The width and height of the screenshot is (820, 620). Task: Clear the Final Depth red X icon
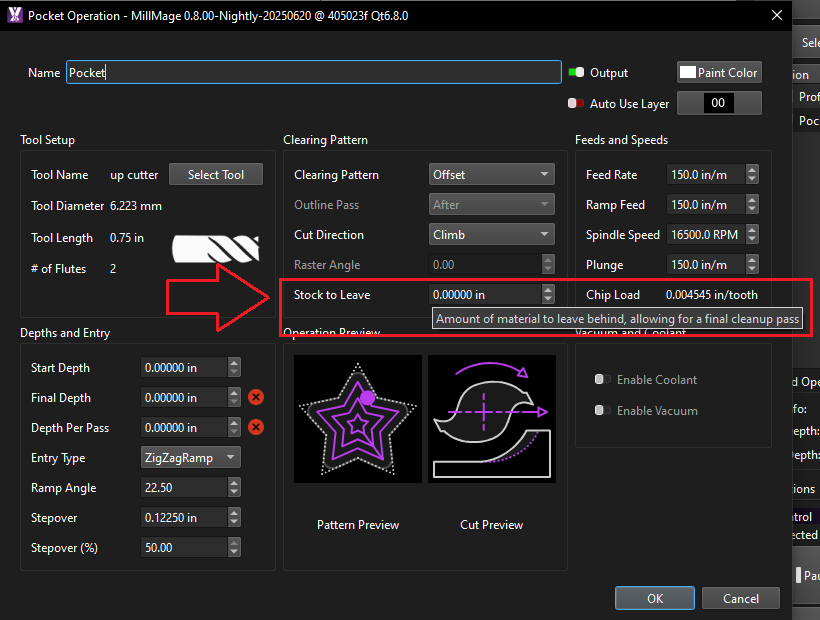point(256,397)
